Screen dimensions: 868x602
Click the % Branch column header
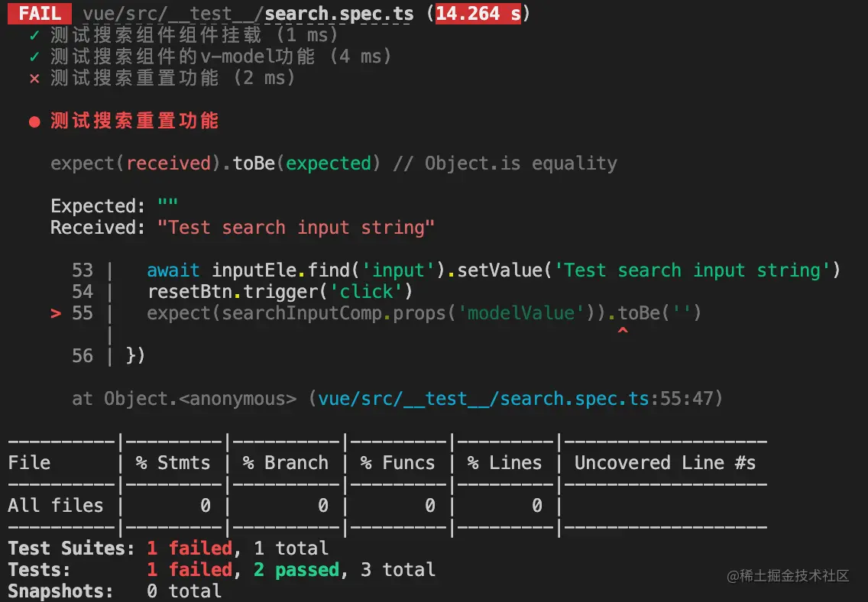[286, 462]
